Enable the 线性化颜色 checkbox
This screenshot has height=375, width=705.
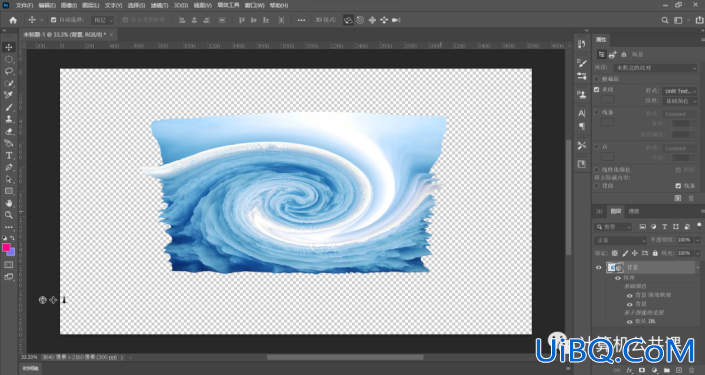click(597, 170)
